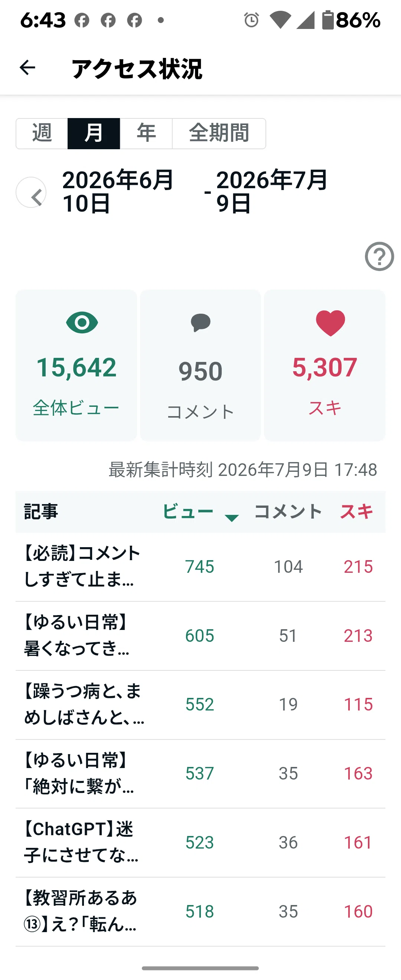
Task: Tap the comment speech bubble icon
Action: [x=200, y=323]
